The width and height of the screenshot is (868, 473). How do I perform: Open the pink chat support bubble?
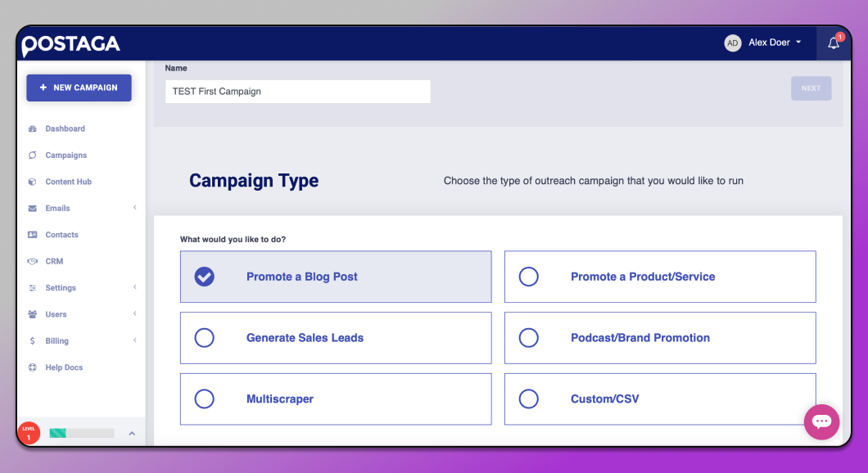click(x=821, y=422)
